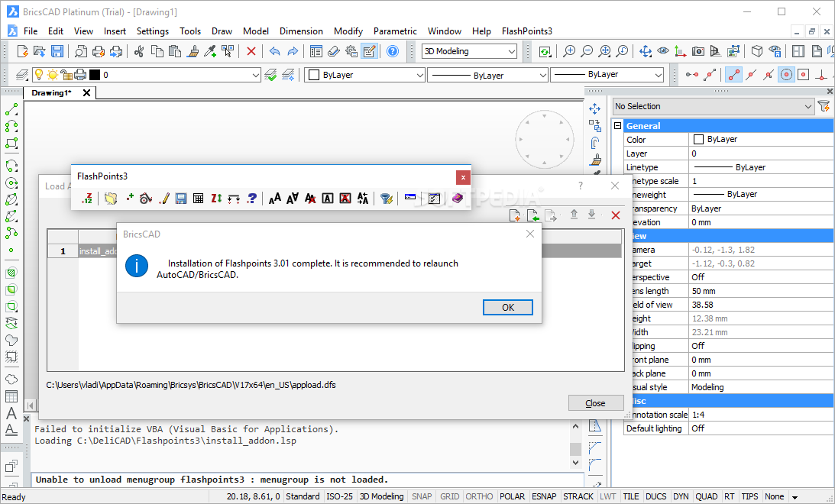Close the BricsCAD installation message dialog
This screenshot has height=504, width=835.
530,234
